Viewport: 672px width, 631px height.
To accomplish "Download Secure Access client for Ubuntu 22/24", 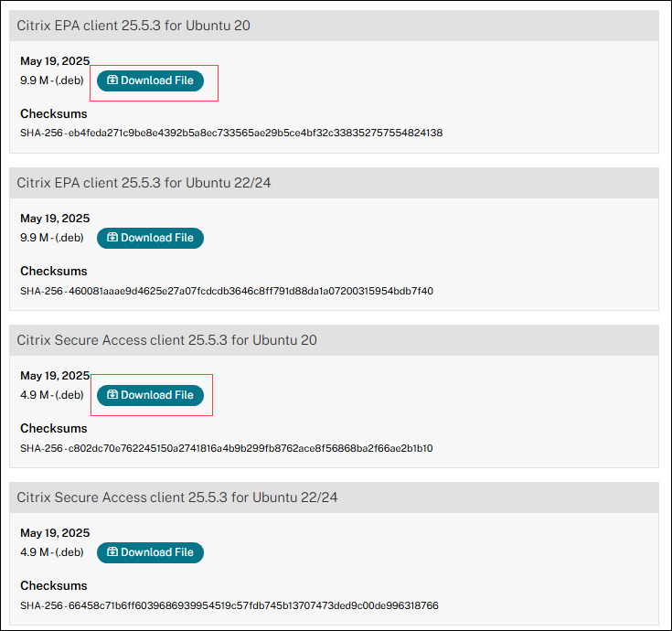I will pyautogui.click(x=150, y=552).
